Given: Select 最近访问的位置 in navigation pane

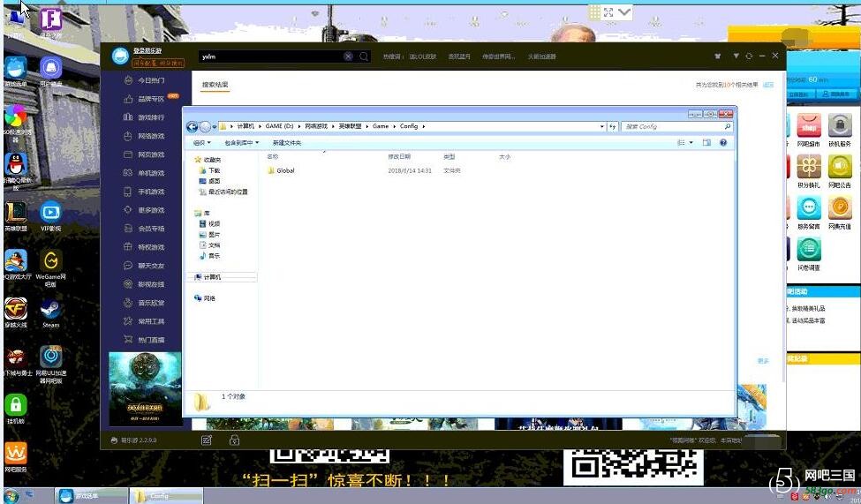Looking at the screenshot, I should 223,192.
